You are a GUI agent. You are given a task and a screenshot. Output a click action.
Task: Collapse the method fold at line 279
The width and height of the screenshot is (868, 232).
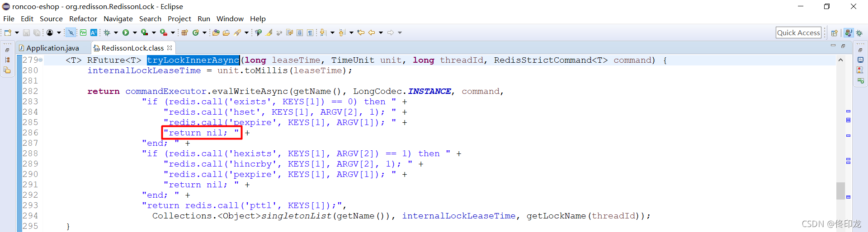(41, 60)
